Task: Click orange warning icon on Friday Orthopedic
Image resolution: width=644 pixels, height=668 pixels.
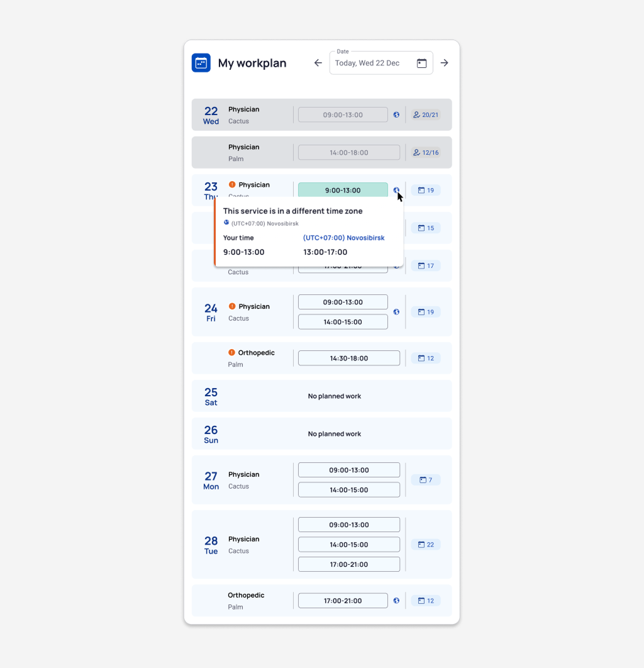Action: click(x=231, y=353)
